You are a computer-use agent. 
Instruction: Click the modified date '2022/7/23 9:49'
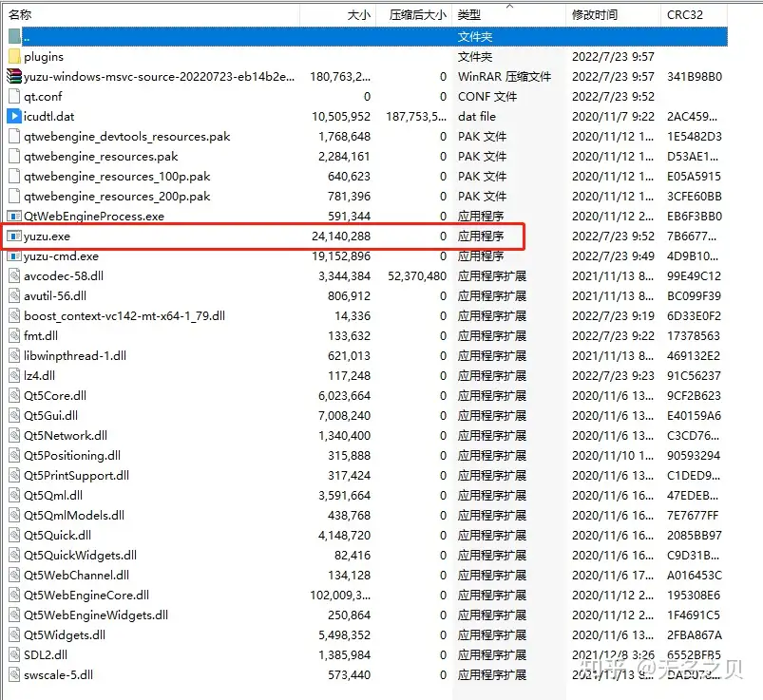tap(613, 256)
